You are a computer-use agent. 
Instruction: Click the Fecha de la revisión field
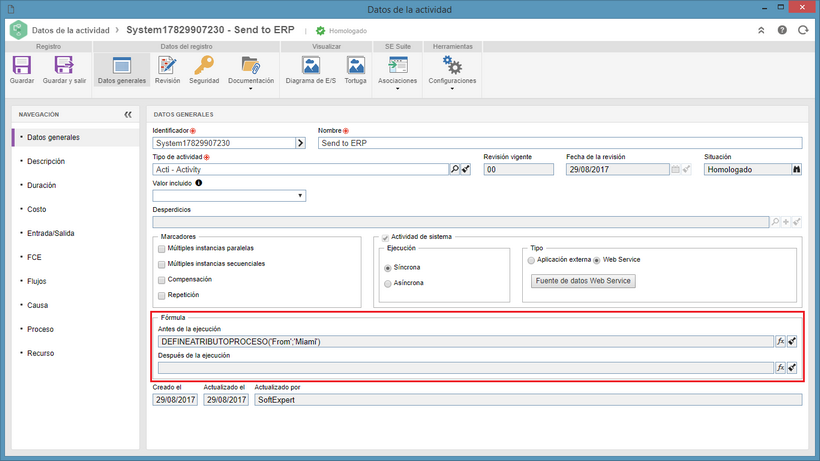pyautogui.click(x=618, y=169)
